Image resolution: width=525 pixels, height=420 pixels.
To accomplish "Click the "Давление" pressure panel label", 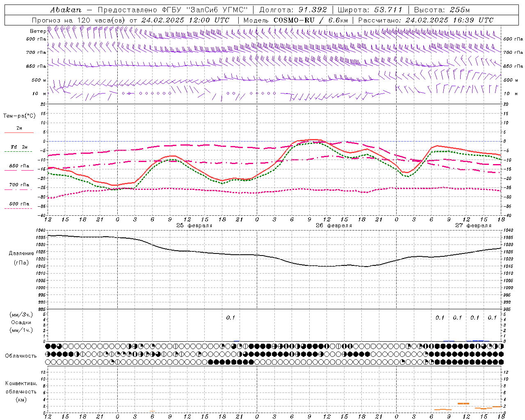I will [x=21, y=253].
